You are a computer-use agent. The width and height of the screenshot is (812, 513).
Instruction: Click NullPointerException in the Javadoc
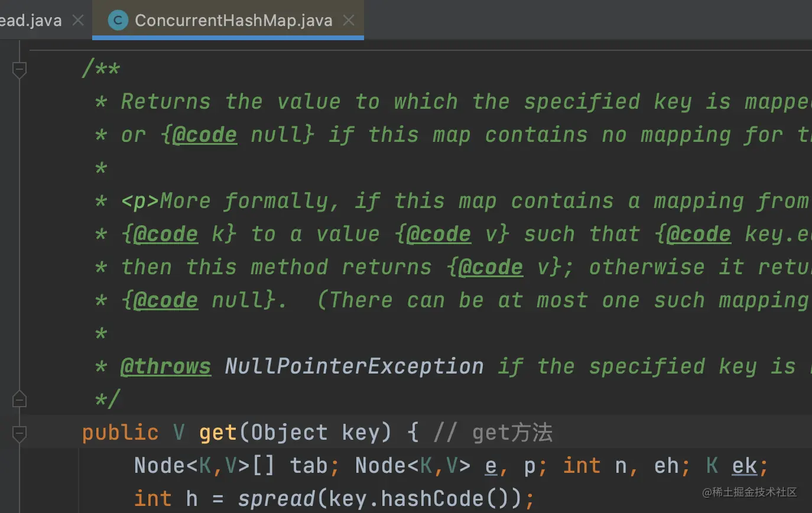(x=354, y=366)
